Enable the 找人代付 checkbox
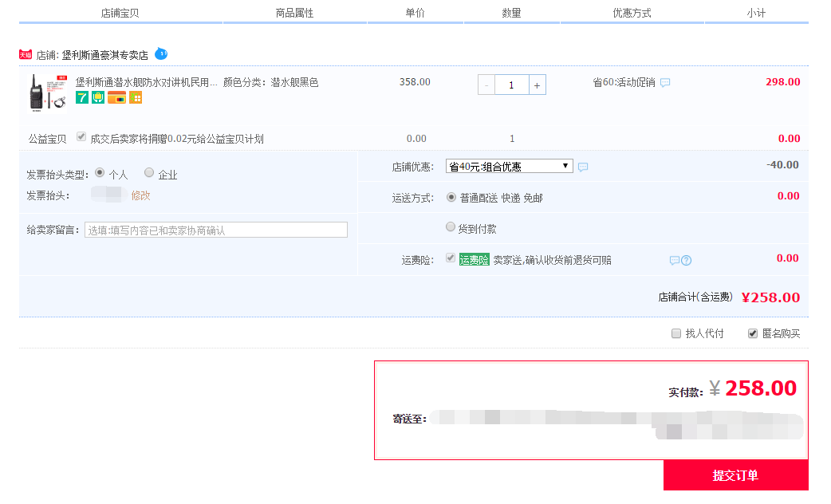The image size is (831, 504). tap(676, 333)
